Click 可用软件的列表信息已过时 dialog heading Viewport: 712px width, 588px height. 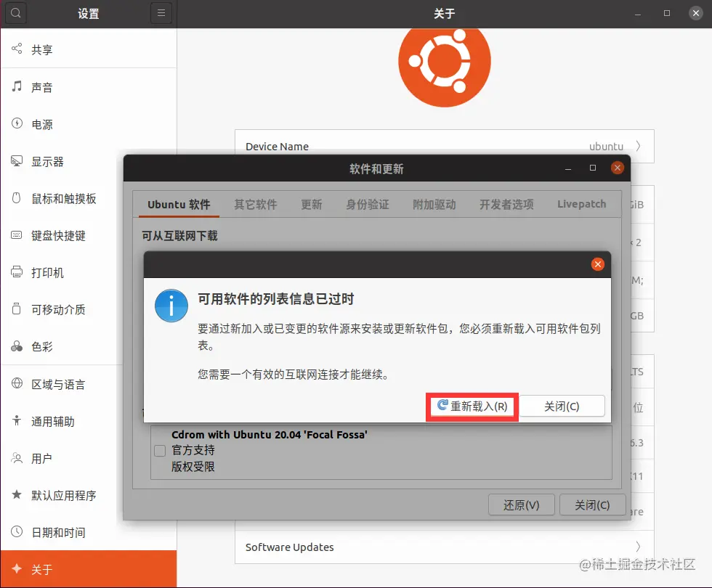coord(275,299)
